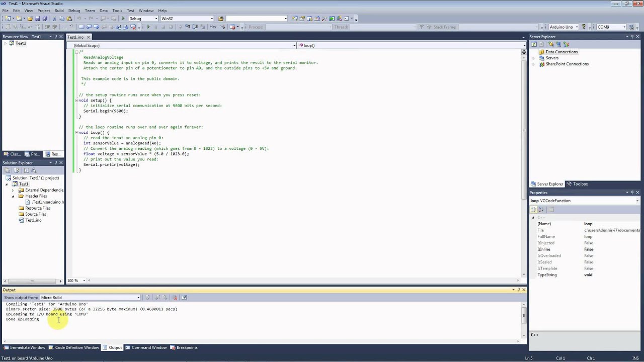
Task: Open the Window menu
Action: [146, 11]
